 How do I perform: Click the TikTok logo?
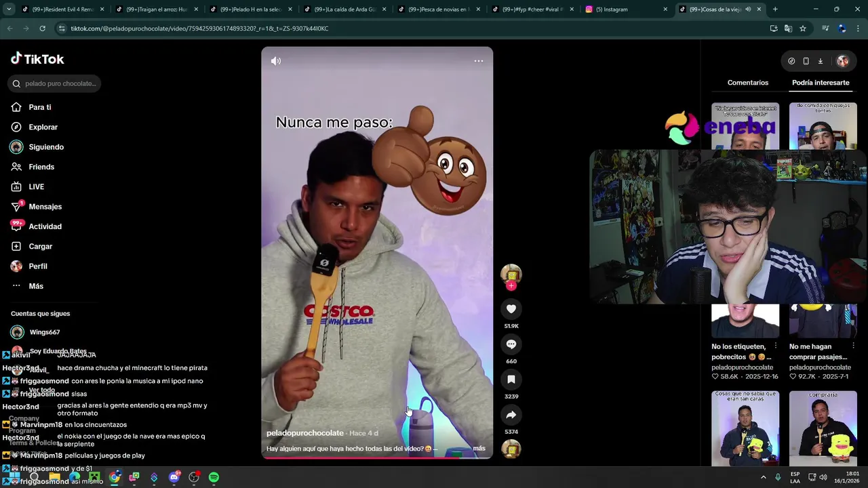37,59
